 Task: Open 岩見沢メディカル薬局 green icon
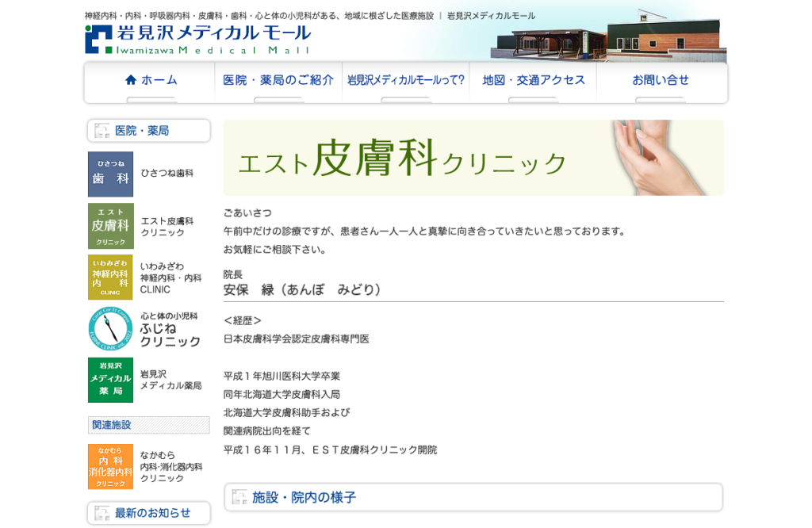coord(111,380)
